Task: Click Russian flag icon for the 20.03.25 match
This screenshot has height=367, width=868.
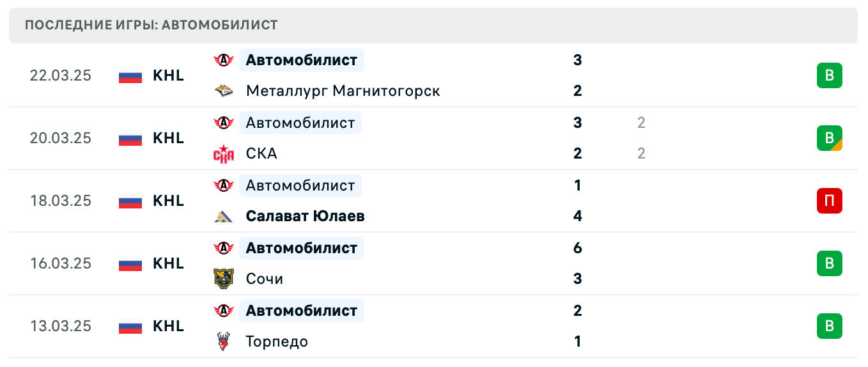Action: [130, 138]
